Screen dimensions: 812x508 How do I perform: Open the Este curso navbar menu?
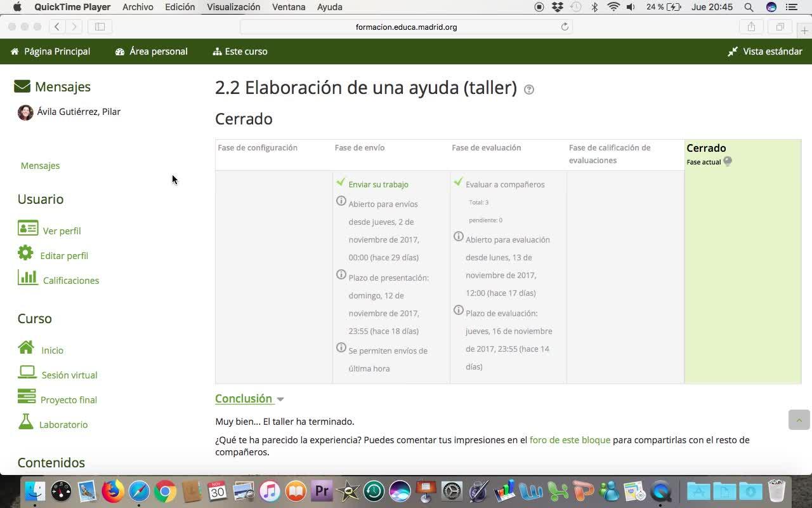coord(240,51)
